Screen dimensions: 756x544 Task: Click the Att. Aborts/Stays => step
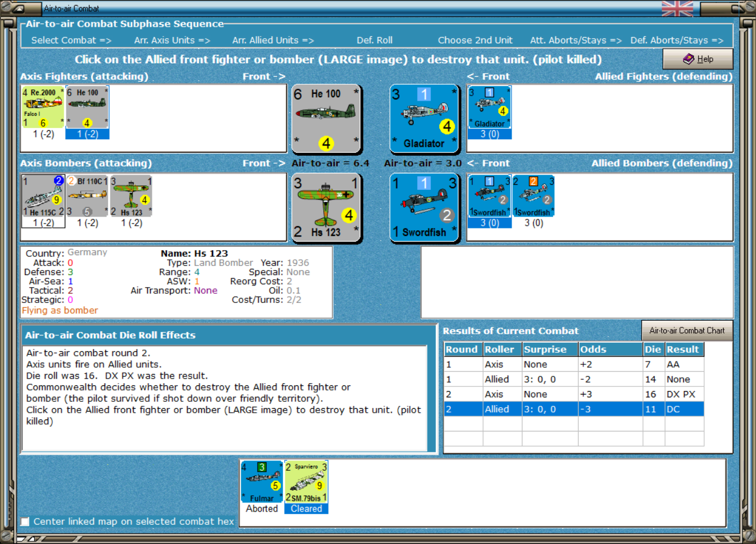[x=576, y=40]
